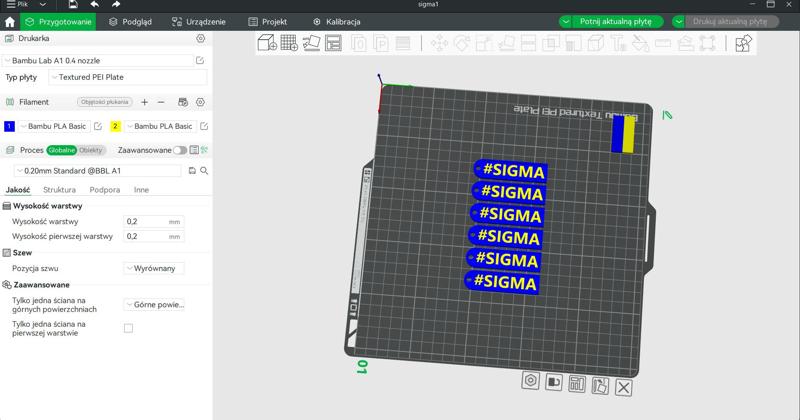
Task: Select the Move tool in toolbar
Action: 439,43
